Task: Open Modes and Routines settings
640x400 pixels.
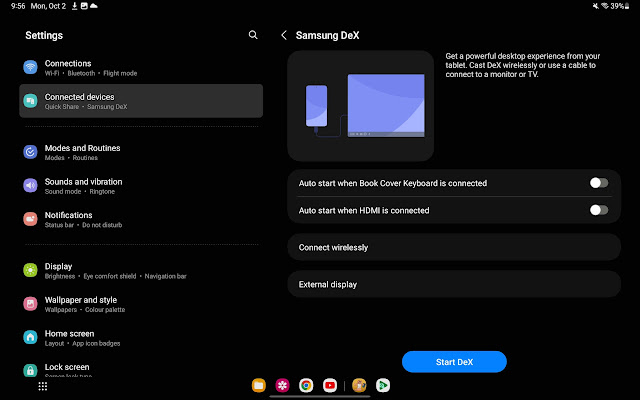Action: point(141,152)
